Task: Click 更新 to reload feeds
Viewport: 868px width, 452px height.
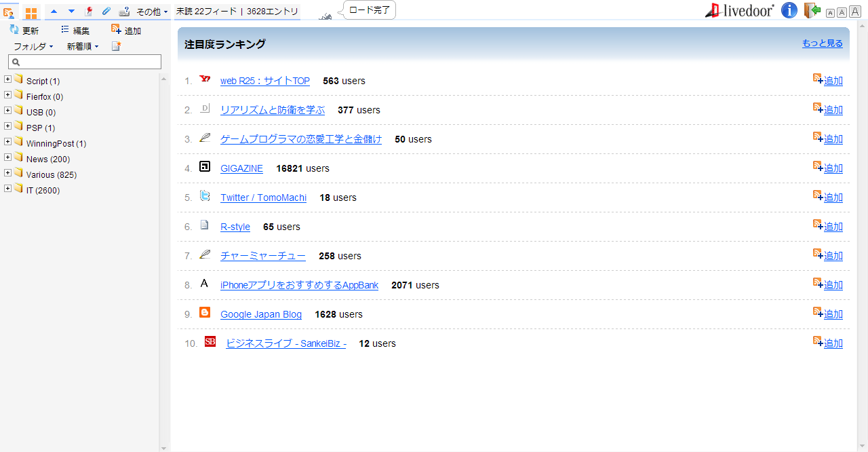Action: coord(24,31)
